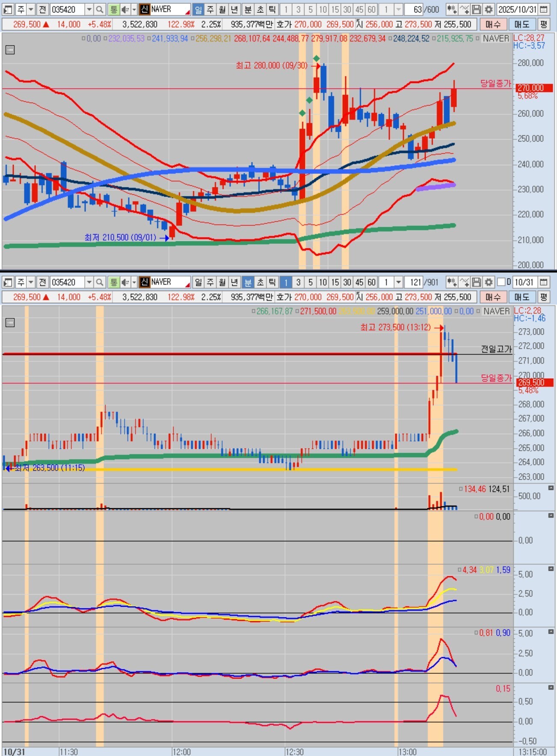Image resolution: width=557 pixels, height=756 pixels.
Task: Open stock search magnifier in the daily chart toolbar
Action: pos(100,9)
